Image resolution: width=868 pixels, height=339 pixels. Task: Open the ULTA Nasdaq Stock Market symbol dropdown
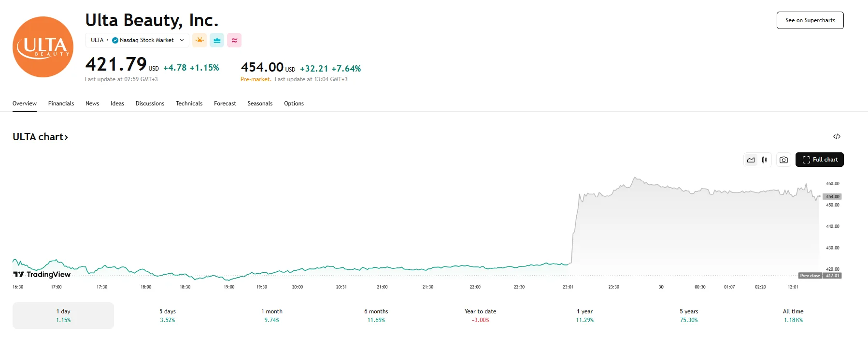coord(137,40)
